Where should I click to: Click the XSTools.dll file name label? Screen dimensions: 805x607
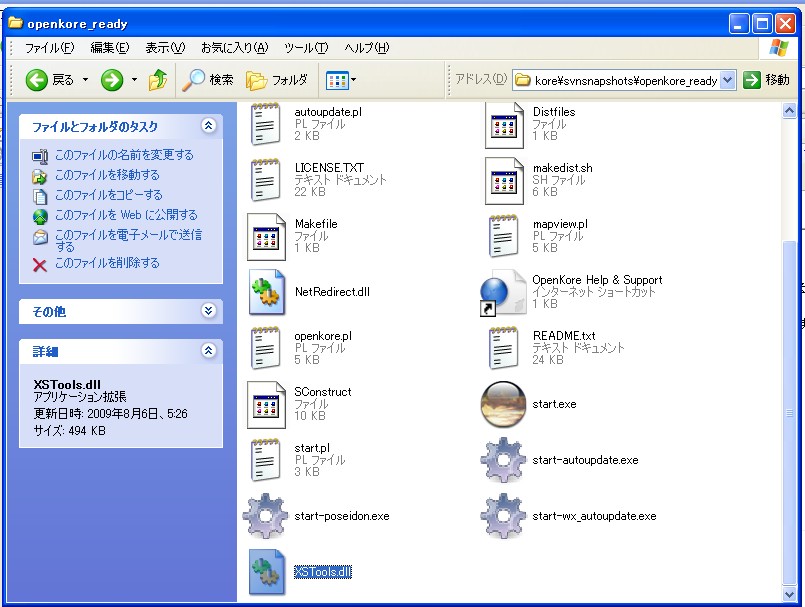point(323,572)
